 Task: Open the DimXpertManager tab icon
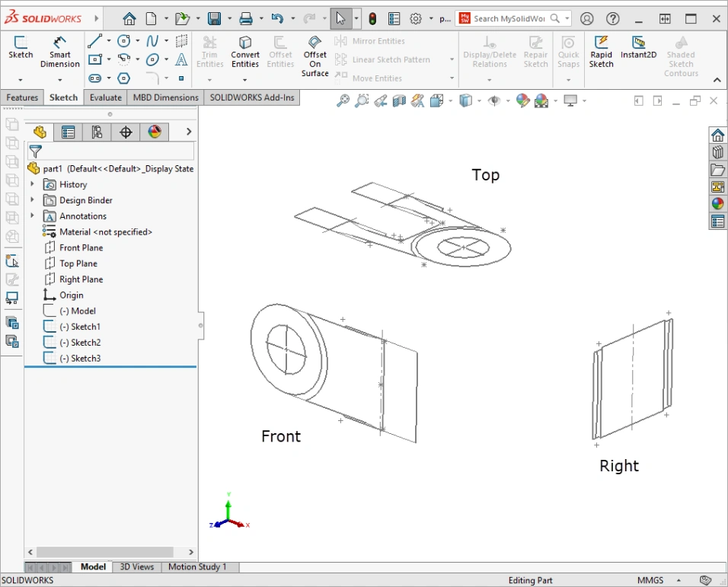(126, 132)
